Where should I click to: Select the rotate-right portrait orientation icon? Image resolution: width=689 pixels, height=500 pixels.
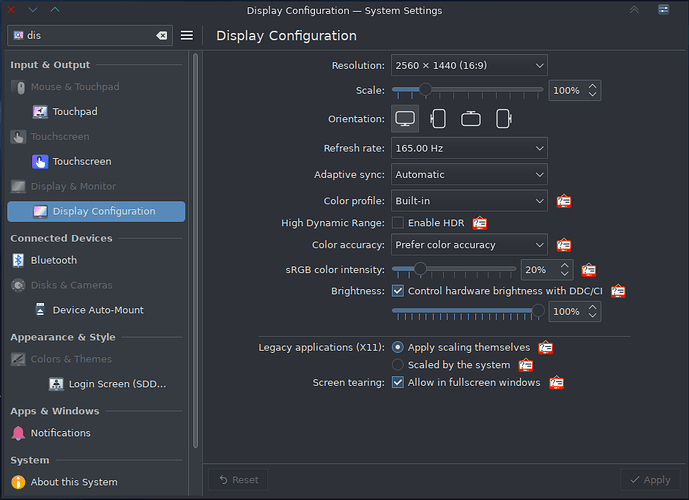click(504, 119)
